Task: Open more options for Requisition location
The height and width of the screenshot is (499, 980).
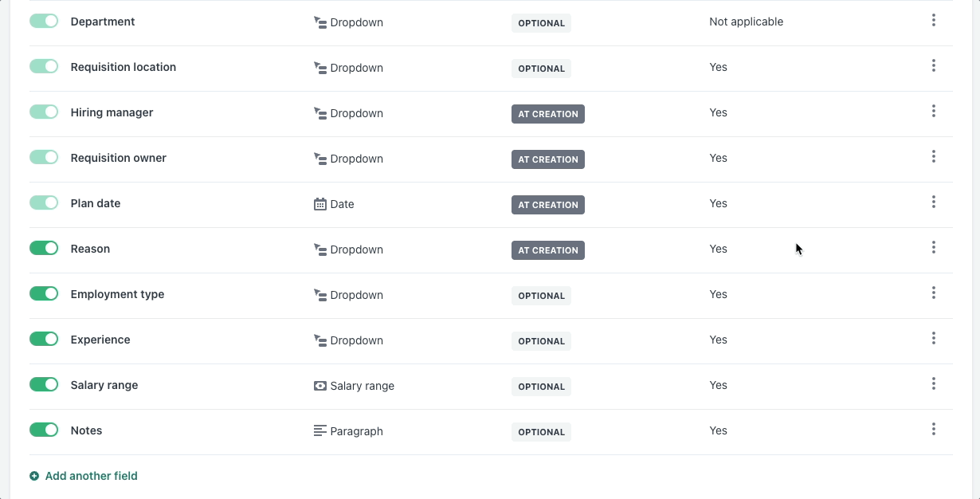Action: 933,66
